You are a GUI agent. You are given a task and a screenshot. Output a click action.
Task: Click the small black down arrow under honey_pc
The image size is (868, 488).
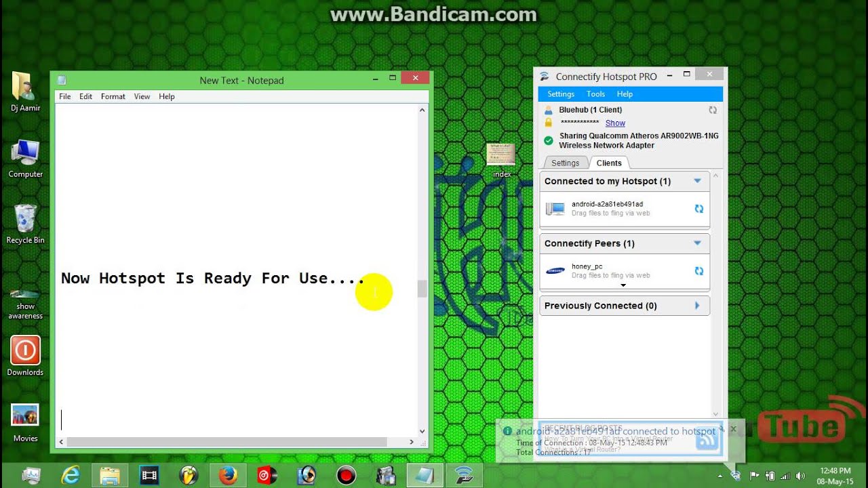pyautogui.click(x=623, y=285)
